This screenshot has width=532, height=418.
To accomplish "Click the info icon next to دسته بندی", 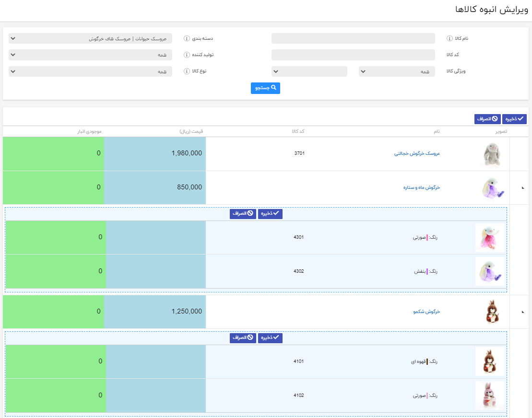I will (187, 39).
